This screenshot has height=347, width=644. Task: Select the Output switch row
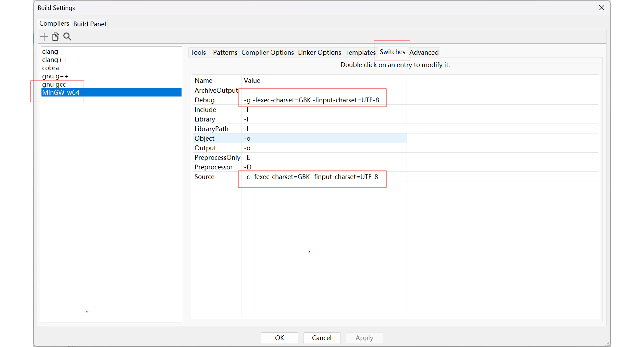[x=299, y=148]
